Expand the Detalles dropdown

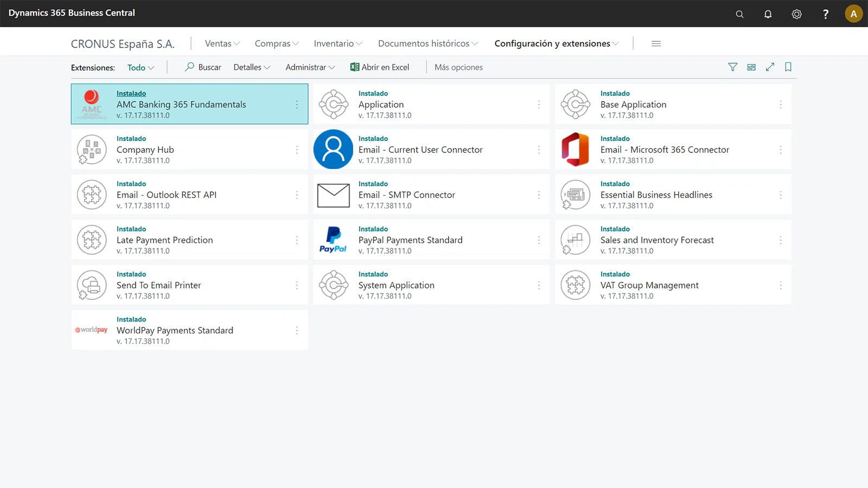tap(252, 67)
